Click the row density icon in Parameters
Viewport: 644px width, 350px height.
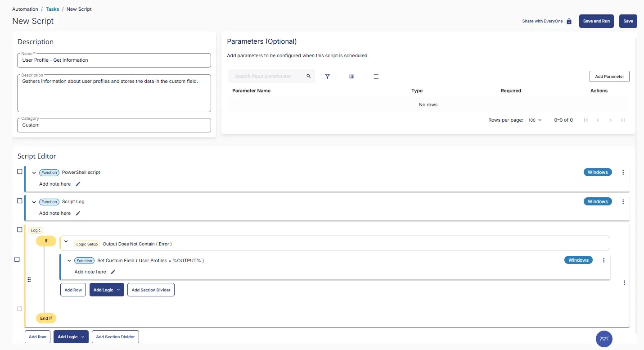(376, 77)
